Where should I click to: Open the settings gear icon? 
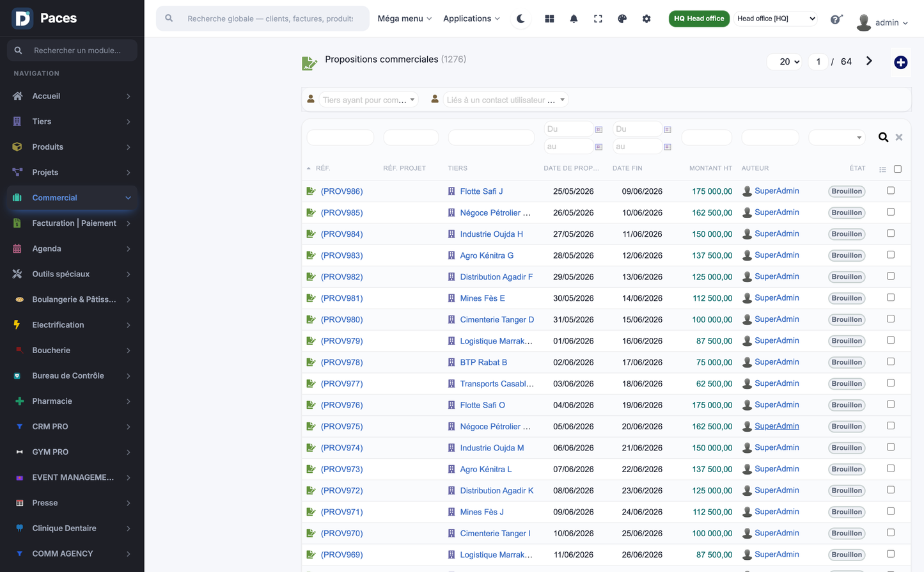[646, 19]
